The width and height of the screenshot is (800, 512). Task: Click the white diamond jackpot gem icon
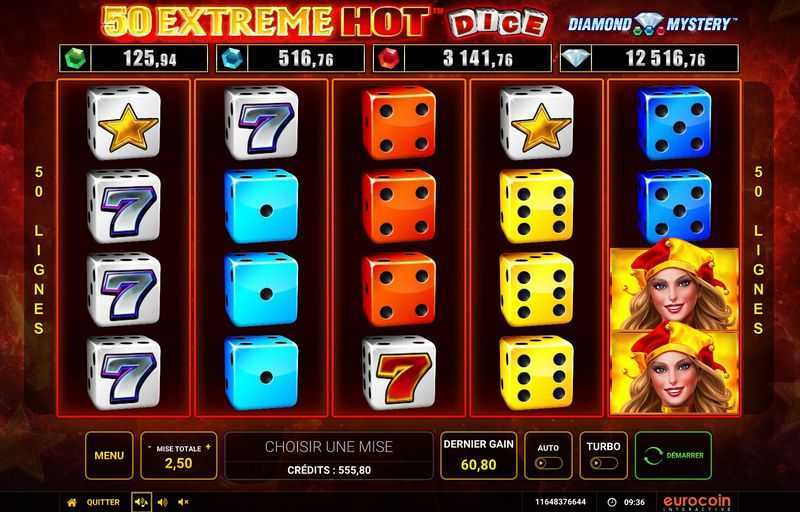(x=576, y=58)
